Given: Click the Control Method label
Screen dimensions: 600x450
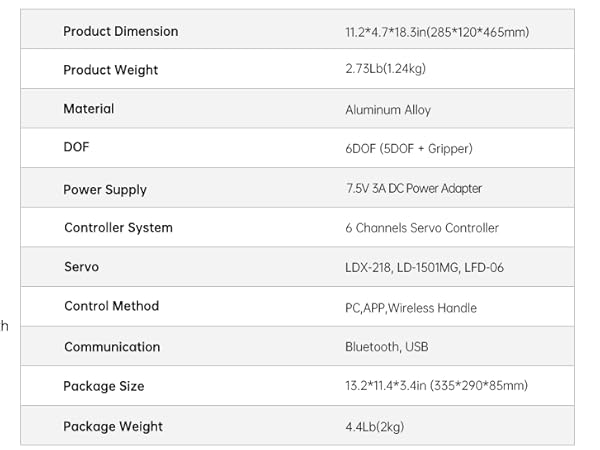Looking at the screenshot, I should coord(111,306).
